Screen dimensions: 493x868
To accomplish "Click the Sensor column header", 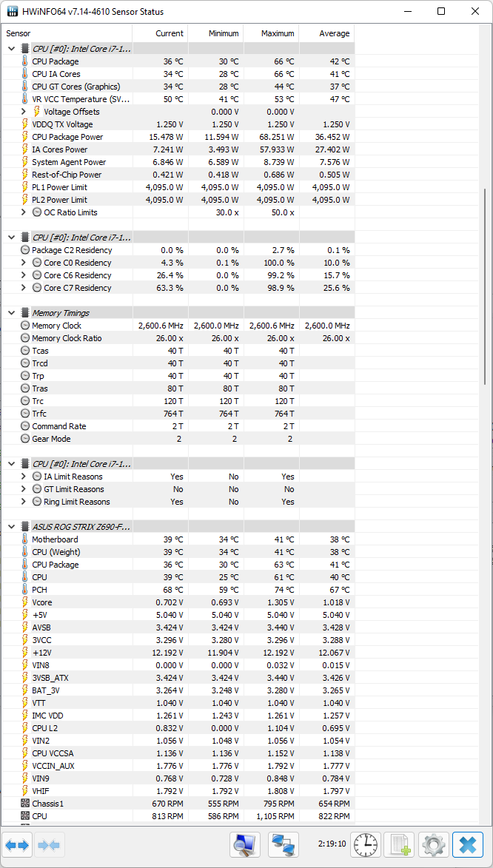I will click(67, 33).
